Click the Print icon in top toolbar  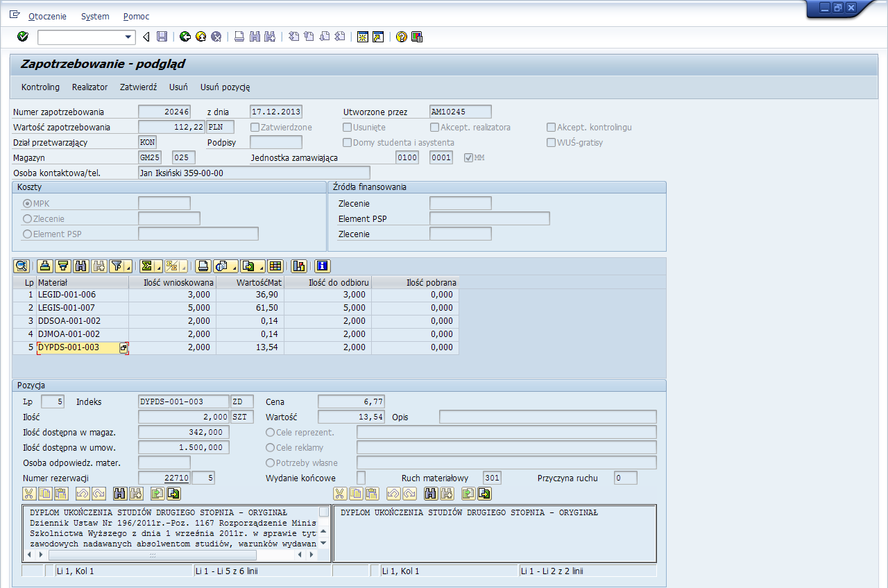[239, 37]
